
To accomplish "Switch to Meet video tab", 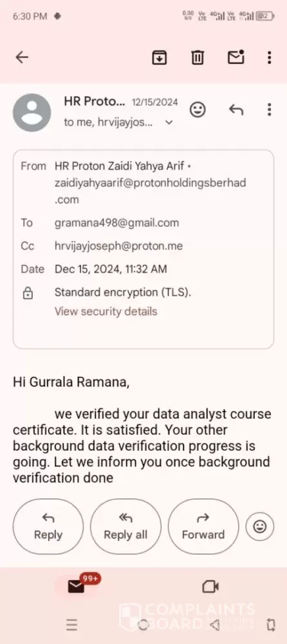I will [x=210, y=587].
